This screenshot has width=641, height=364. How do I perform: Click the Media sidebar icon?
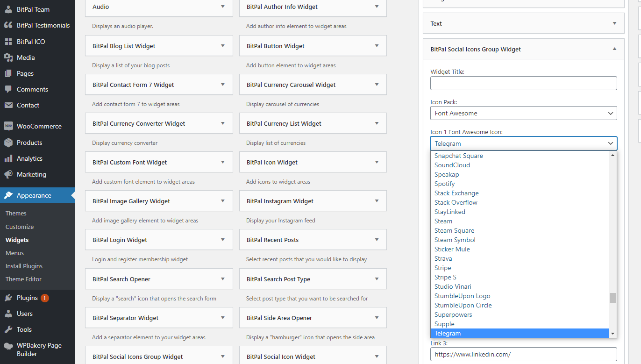point(8,57)
